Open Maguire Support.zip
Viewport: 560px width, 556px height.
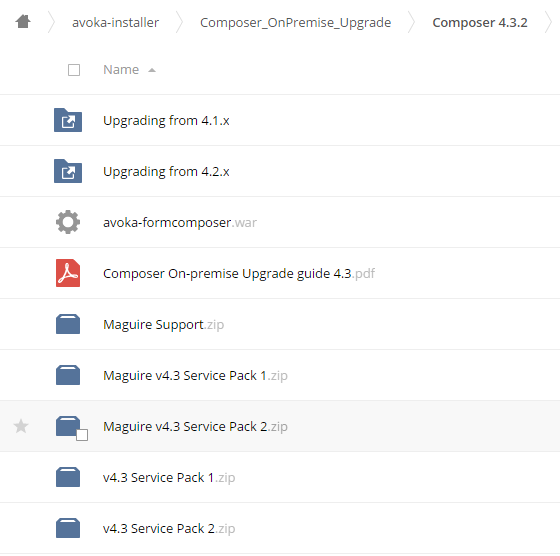pos(164,325)
